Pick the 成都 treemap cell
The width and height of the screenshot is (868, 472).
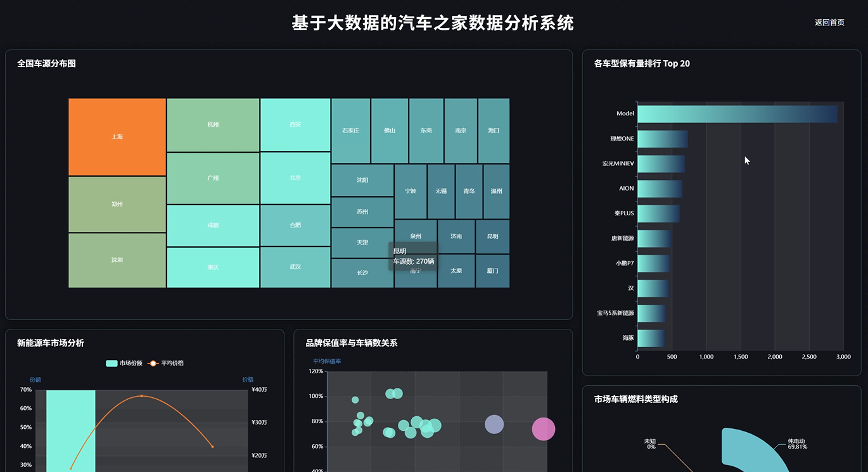(213, 226)
